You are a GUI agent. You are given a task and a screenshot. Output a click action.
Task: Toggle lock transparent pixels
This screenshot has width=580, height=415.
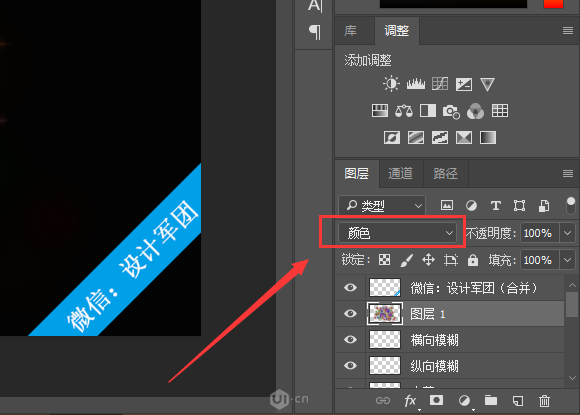(384, 260)
